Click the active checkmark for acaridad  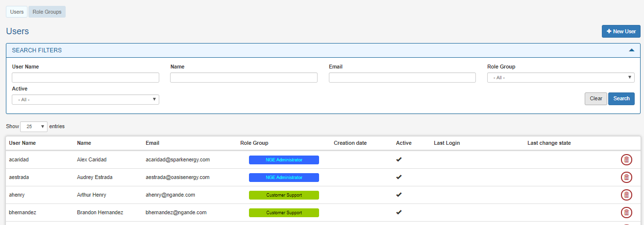(399, 159)
